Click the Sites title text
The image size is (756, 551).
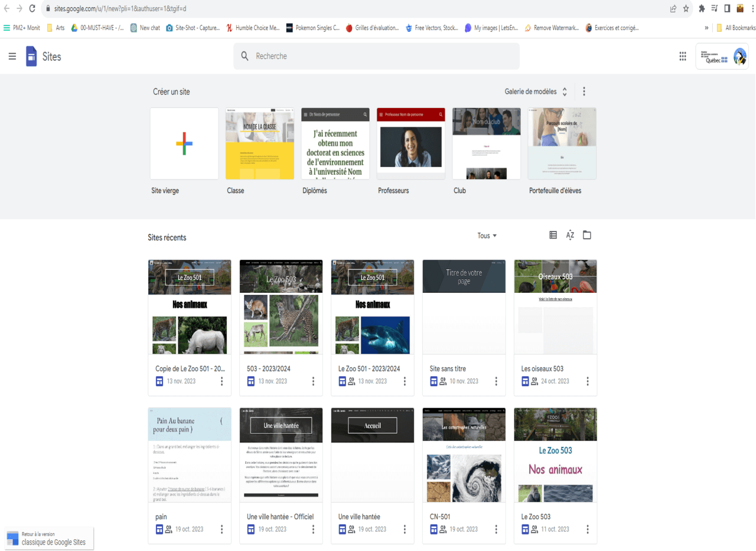51,57
